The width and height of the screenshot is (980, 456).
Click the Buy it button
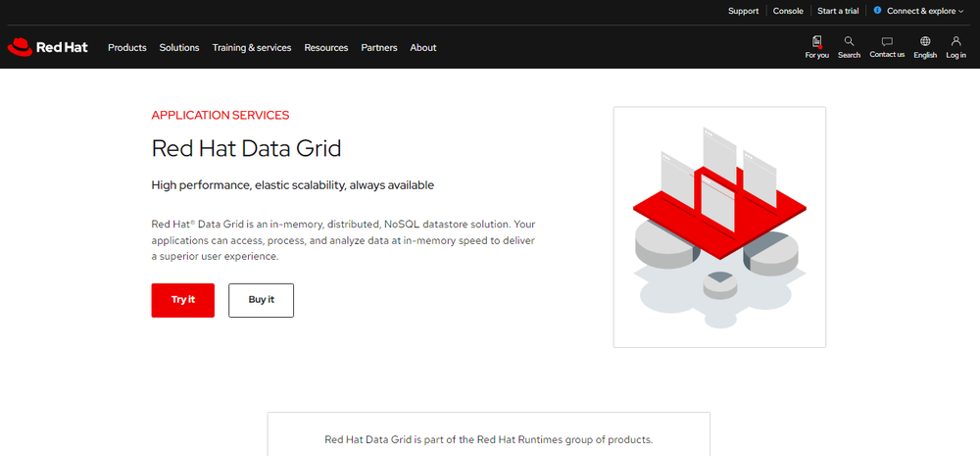pyautogui.click(x=262, y=300)
